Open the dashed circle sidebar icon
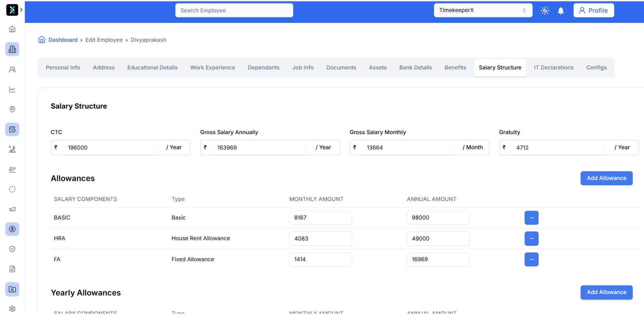This screenshot has width=644, height=315. [12, 189]
